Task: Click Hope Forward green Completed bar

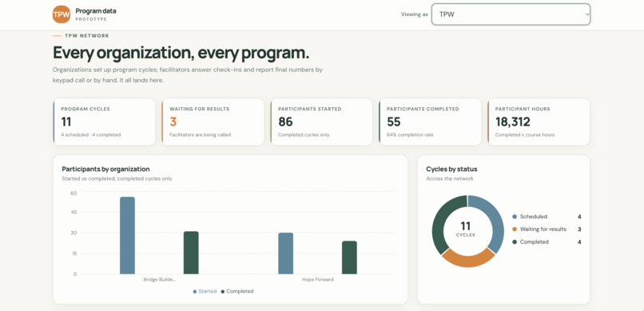Action: (349, 257)
